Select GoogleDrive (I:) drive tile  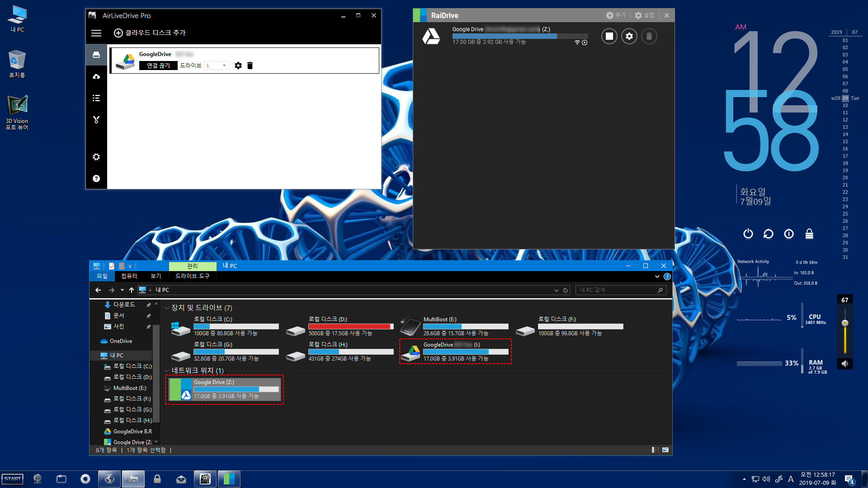coord(455,352)
